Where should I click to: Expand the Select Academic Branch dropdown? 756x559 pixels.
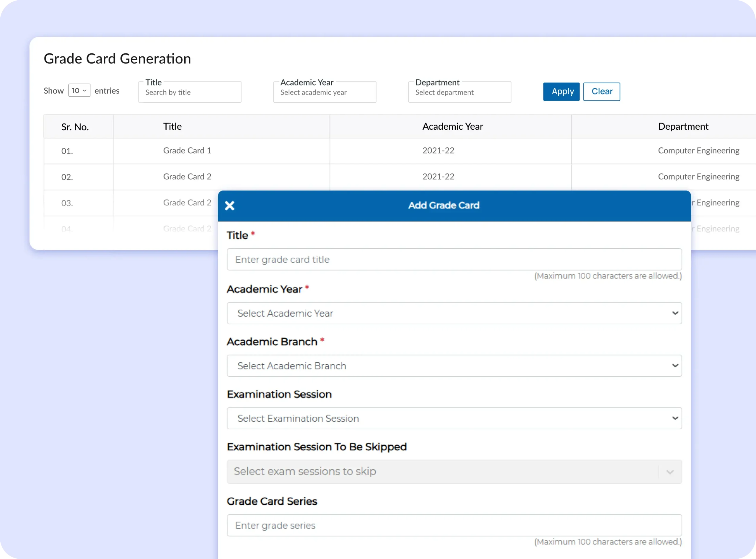(x=454, y=366)
